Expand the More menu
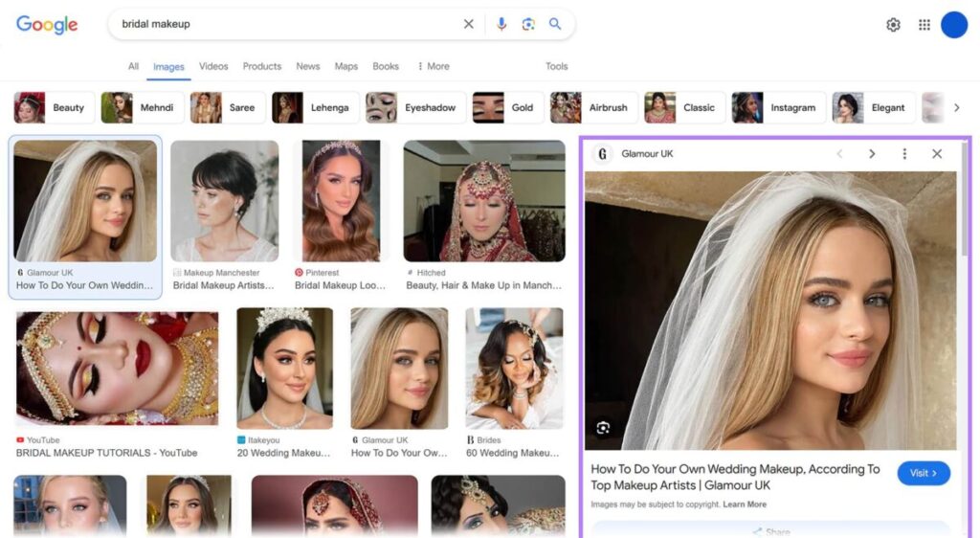The width and height of the screenshot is (980, 538). pos(434,66)
